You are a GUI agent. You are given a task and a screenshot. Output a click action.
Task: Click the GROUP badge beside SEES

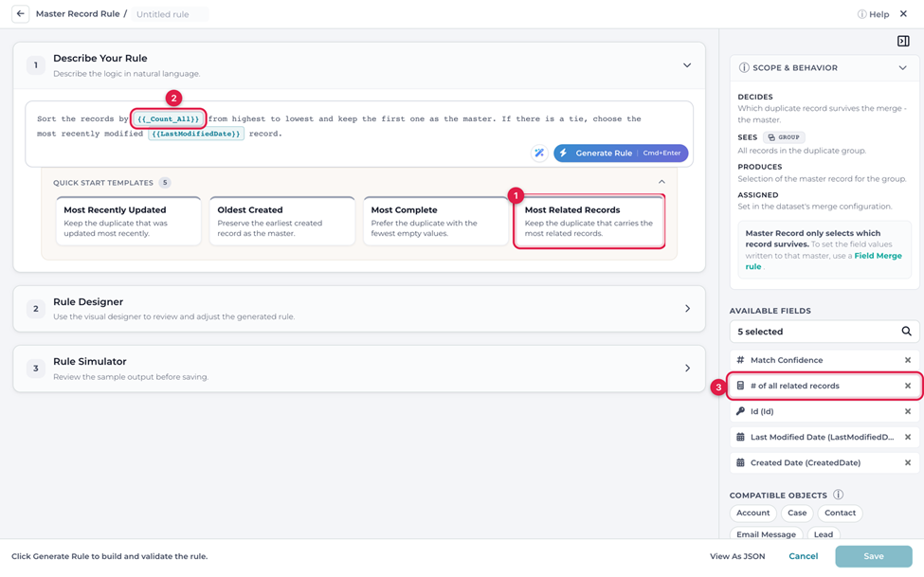click(x=784, y=137)
